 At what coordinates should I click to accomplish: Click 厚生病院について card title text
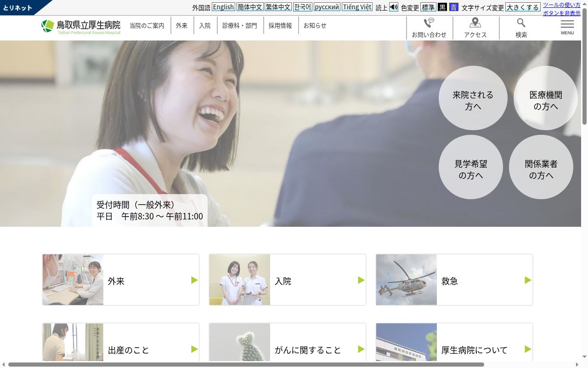(475, 350)
